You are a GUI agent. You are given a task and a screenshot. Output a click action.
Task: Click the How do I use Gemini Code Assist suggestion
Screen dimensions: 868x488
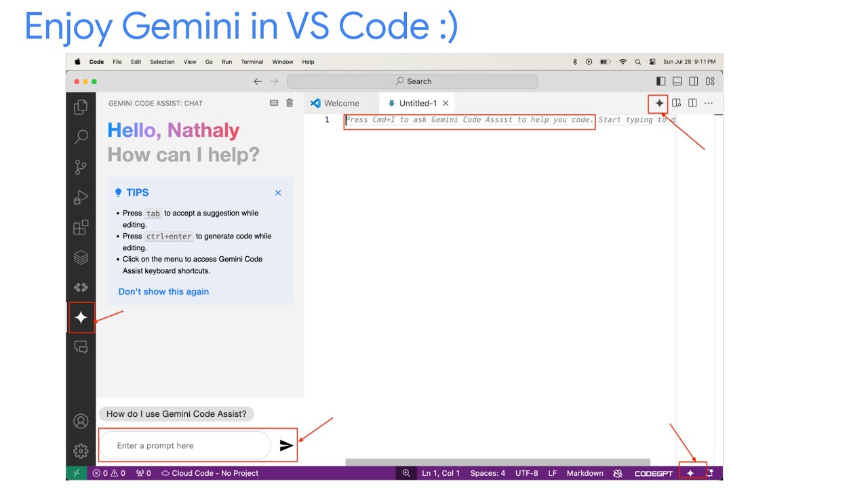tap(176, 413)
